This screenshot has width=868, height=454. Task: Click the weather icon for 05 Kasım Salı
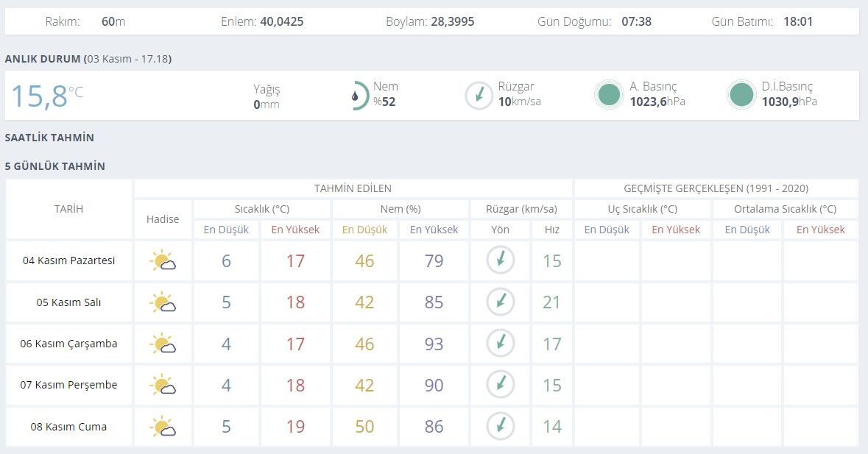pos(162,302)
